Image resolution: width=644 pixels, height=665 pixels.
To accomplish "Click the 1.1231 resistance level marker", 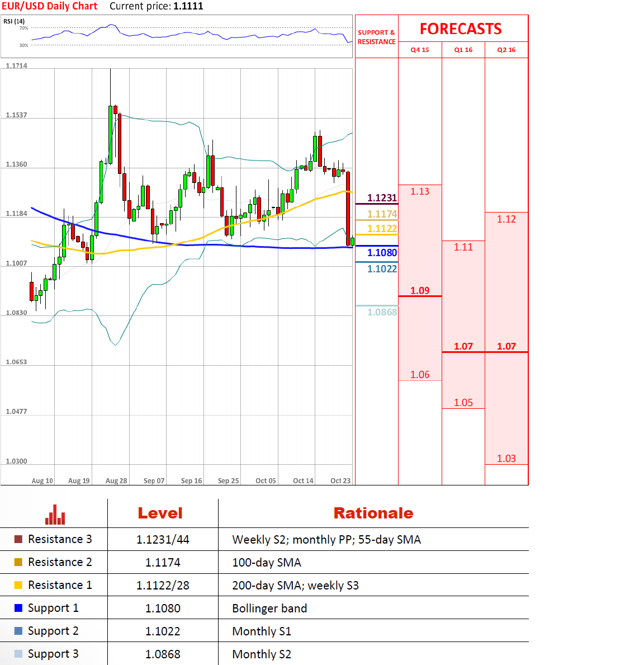I will 382,197.
